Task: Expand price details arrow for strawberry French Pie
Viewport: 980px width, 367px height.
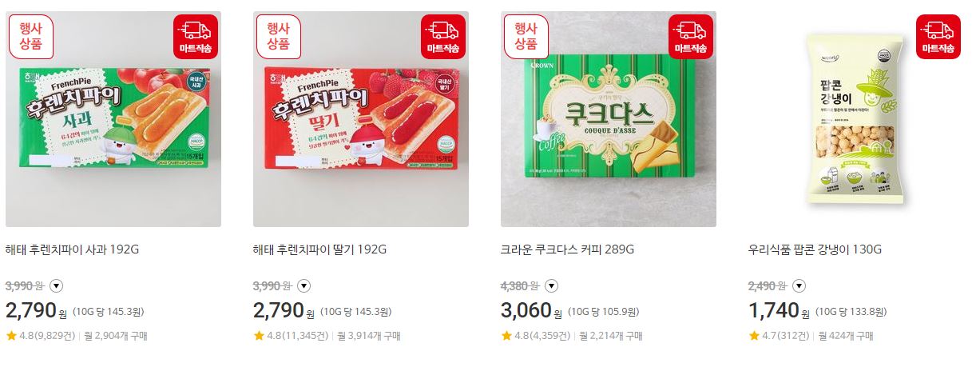Action: (x=304, y=286)
